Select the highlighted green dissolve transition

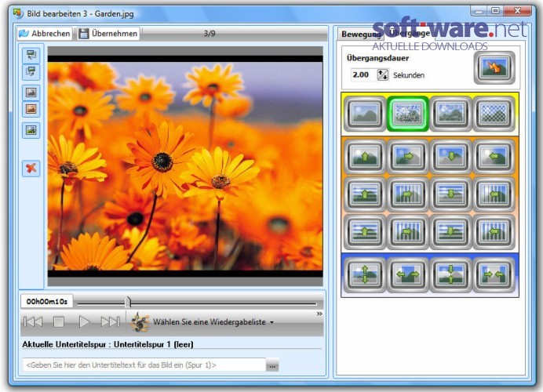coord(408,114)
